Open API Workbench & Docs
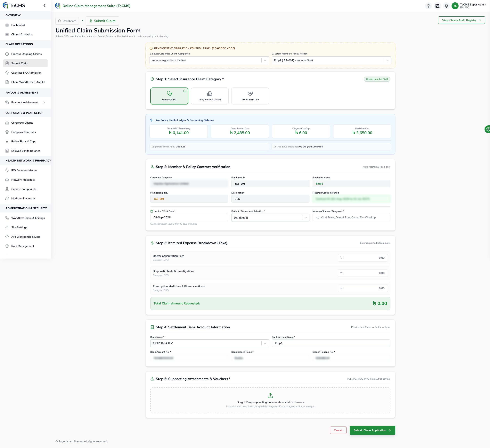 pyautogui.click(x=25, y=237)
